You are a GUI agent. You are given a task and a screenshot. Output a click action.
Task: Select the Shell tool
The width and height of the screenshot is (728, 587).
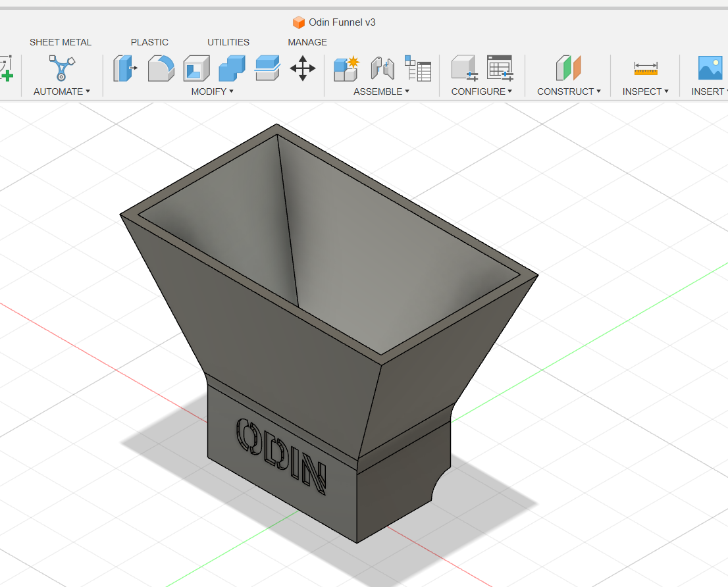[196, 68]
